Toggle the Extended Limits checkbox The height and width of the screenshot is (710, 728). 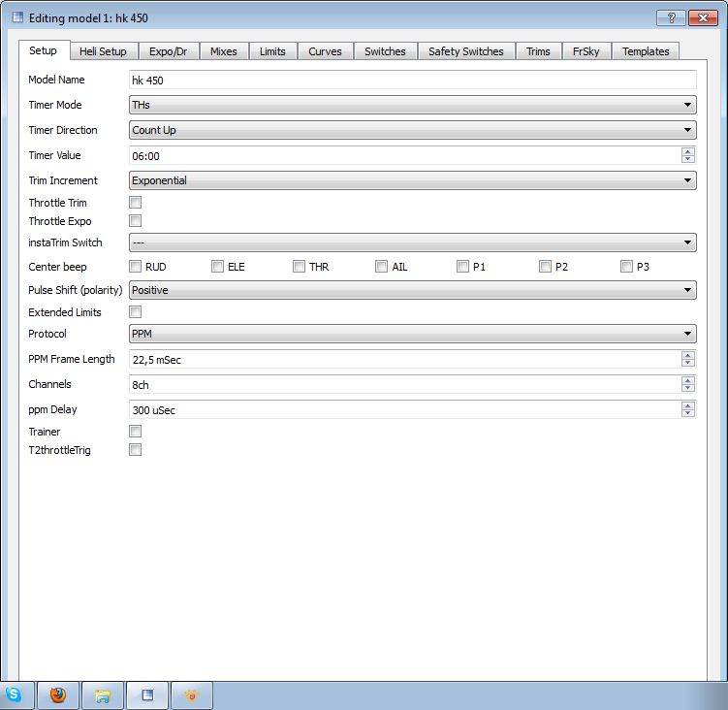pyautogui.click(x=136, y=312)
